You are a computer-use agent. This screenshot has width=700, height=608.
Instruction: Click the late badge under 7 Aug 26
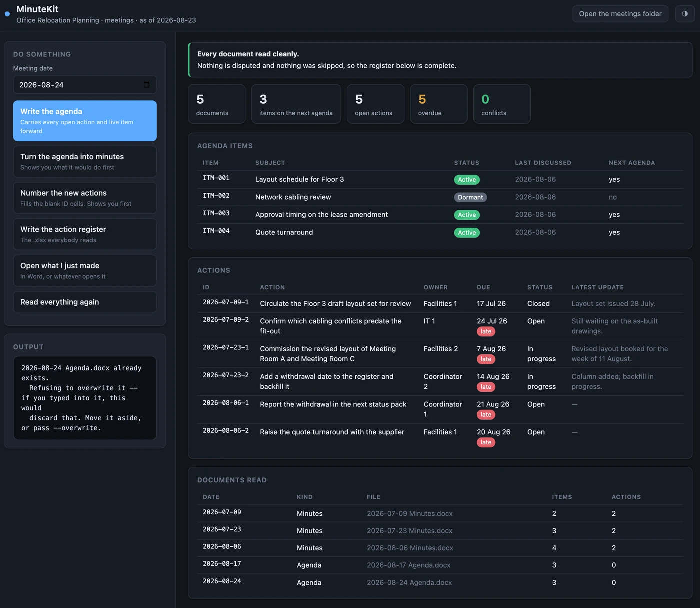click(486, 359)
